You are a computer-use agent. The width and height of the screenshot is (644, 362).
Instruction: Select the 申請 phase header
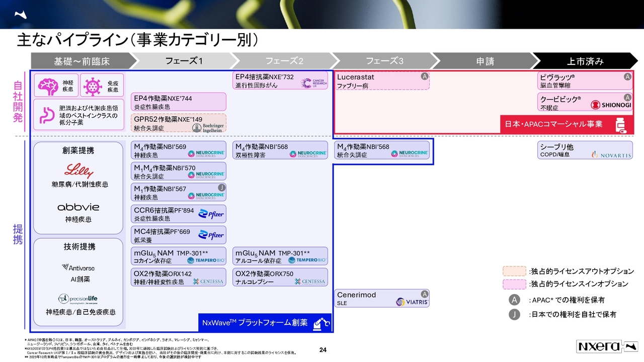point(485,61)
